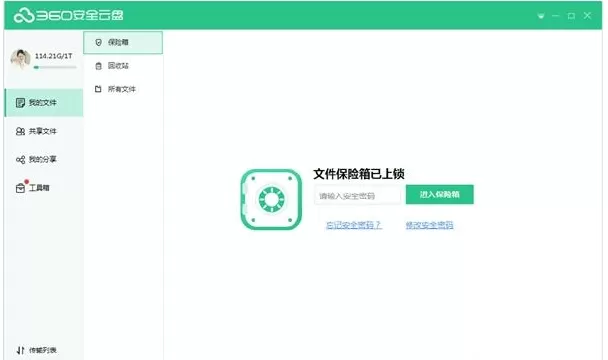
Task: Click the storage usage progress bar
Action: click(55, 68)
